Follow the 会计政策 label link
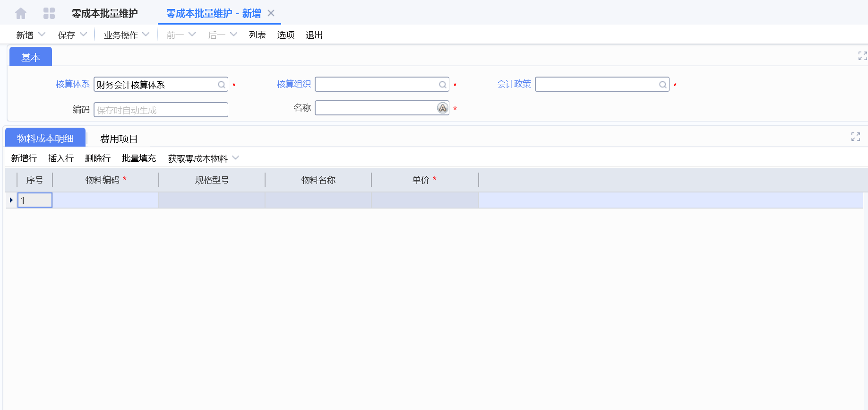868x410 pixels. click(514, 84)
